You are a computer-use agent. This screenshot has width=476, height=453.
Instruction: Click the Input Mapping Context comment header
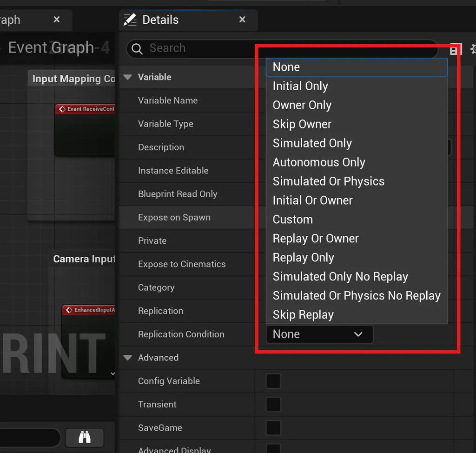(x=72, y=79)
